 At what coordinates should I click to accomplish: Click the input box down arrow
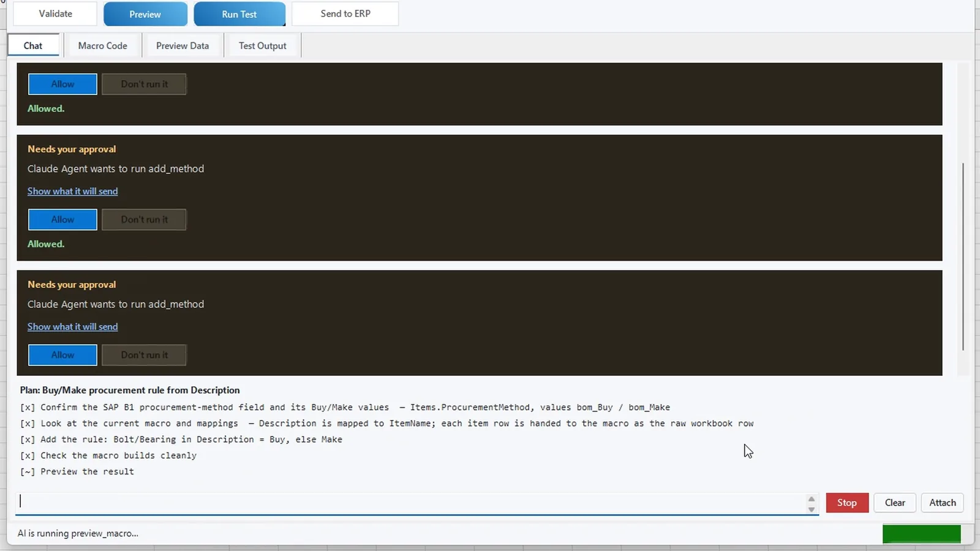[x=812, y=509]
